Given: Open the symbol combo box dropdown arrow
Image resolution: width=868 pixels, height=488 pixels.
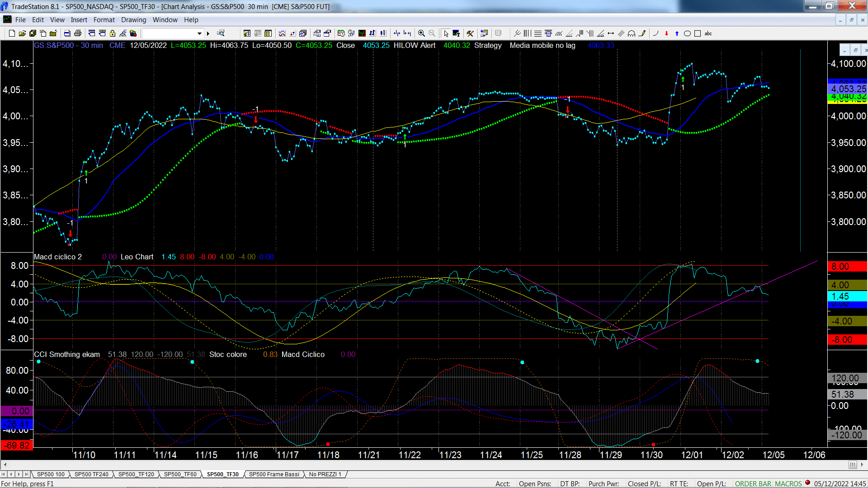Looking at the screenshot, I should tap(199, 33).
